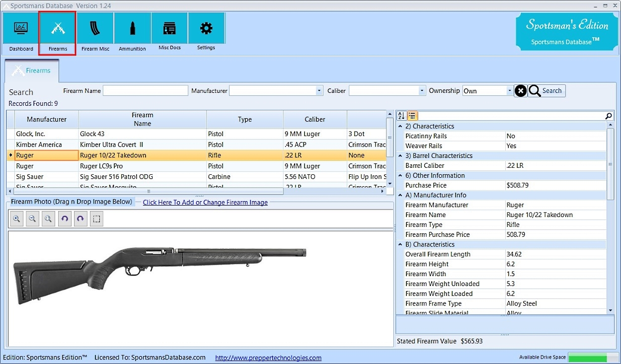
Task: Open the Ownership dropdown showing Own
Action: click(510, 91)
